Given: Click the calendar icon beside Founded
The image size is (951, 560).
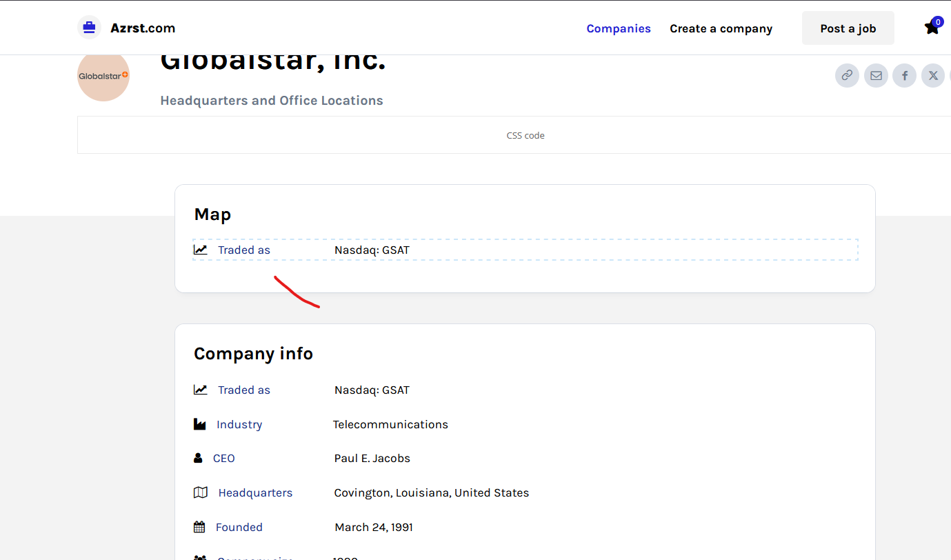Looking at the screenshot, I should pos(199,527).
